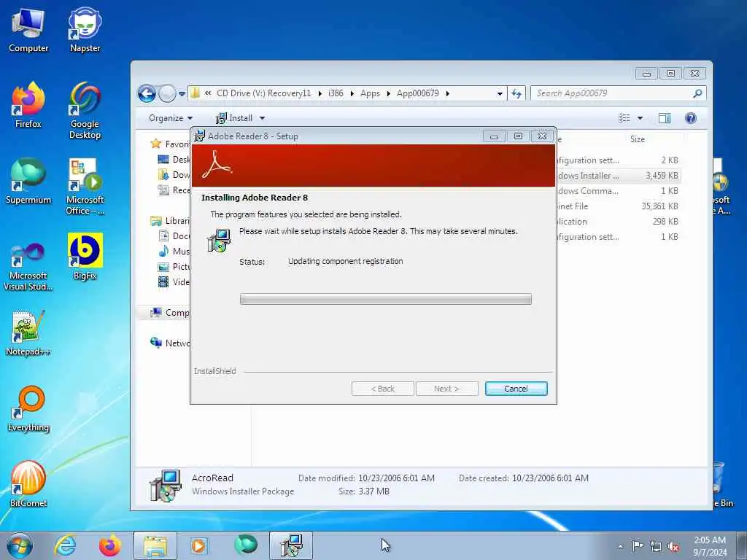This screenshot has height=560, width=747.
Task: Expand the arrow after App000679 breadcrumb
Action: click(x=448, y=93)
